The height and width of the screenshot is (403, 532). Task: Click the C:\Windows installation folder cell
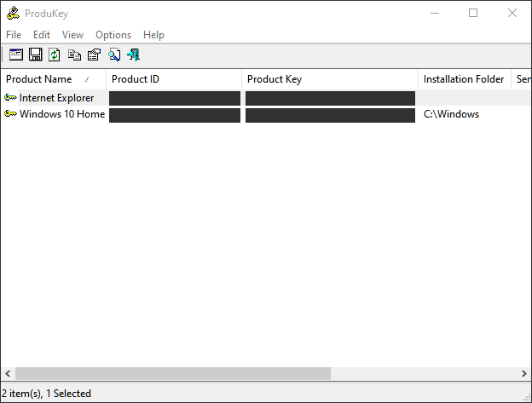pos(451,114)
